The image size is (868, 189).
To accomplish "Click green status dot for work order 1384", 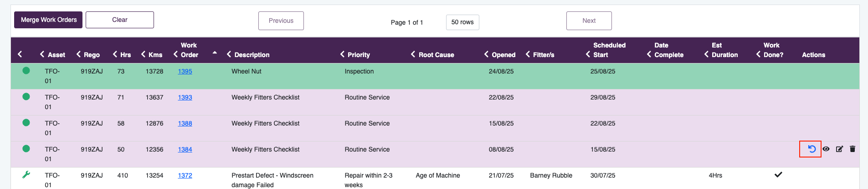I will pyautogui.click(x=26, y=149).
